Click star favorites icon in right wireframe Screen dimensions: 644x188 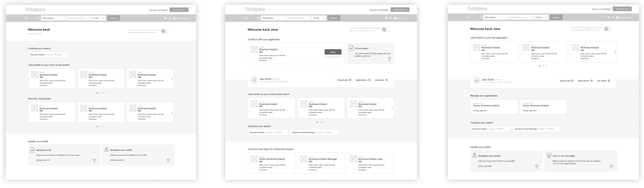[613, 17]
